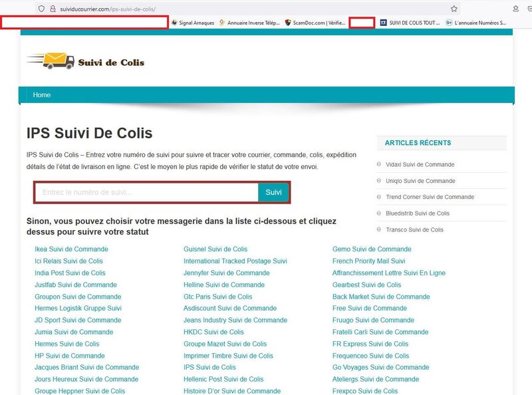Open the Annuaire Inverse Télép bookmark

tap(249, 23)
